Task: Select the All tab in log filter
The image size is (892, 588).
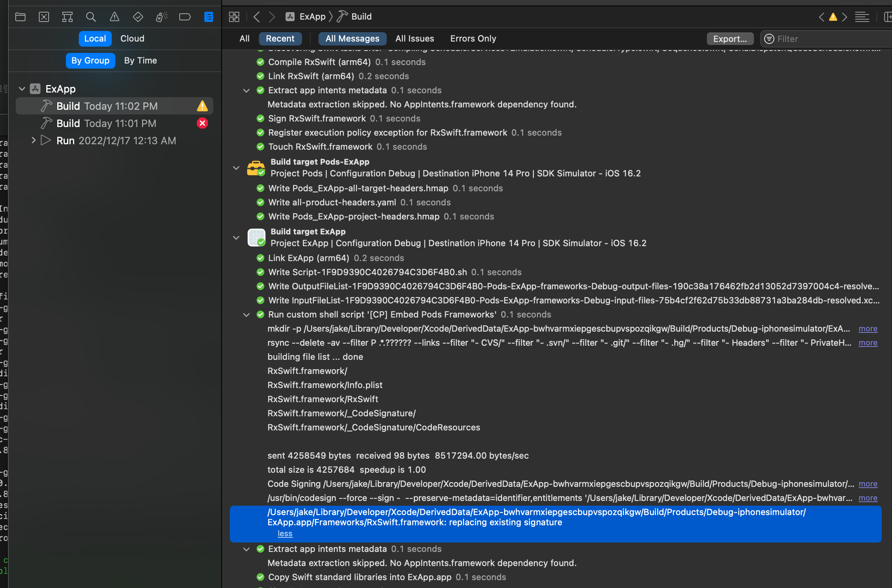Action: (244, 38)
